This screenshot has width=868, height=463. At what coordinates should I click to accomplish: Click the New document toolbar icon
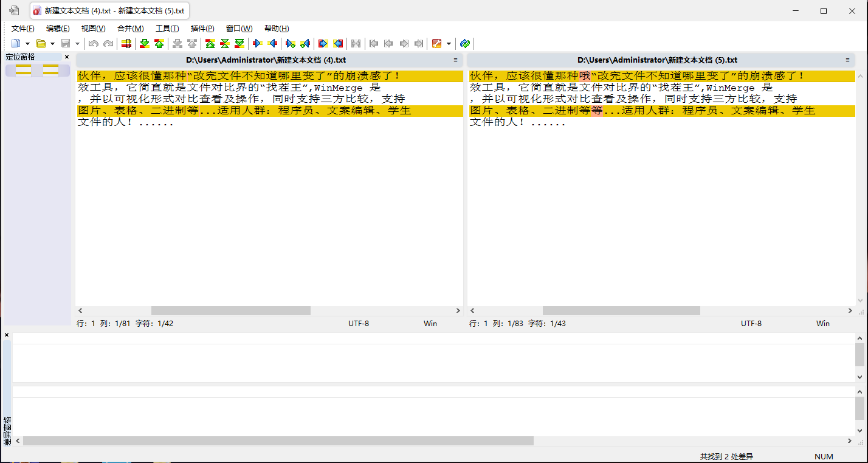16,43
